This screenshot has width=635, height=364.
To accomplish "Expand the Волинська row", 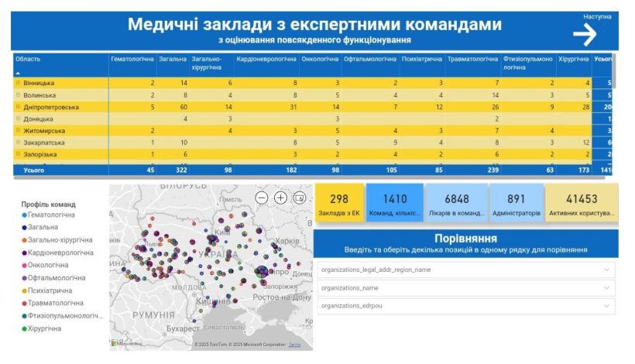I will (x=19, y=94).
